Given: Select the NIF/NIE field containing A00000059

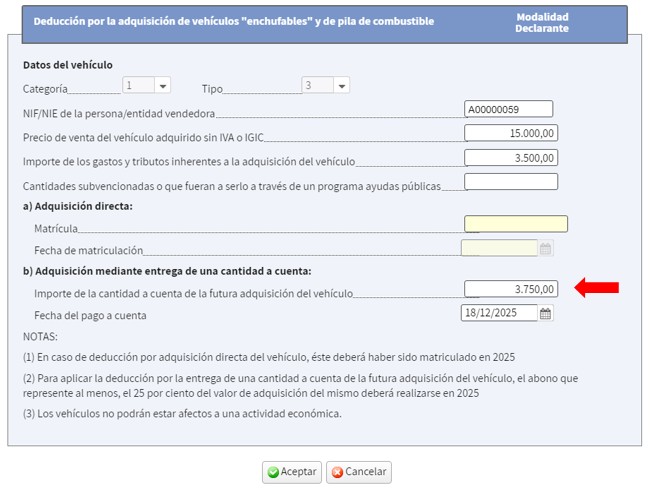Looking at the screenshot, I should pos(508,109).
